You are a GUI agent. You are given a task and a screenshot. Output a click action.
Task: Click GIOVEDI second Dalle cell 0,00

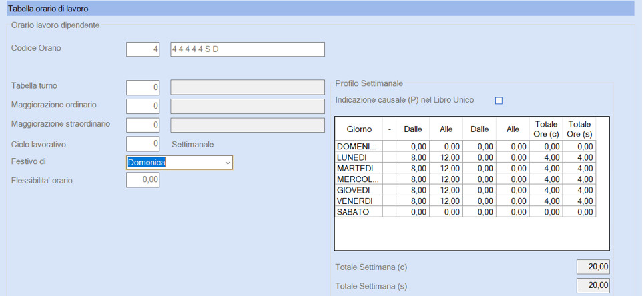[x=479, y=190]
